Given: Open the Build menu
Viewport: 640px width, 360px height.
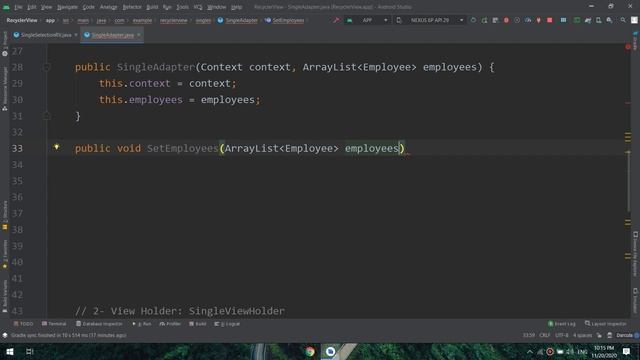Looking at the screenshot, I should tap(152, 7).
